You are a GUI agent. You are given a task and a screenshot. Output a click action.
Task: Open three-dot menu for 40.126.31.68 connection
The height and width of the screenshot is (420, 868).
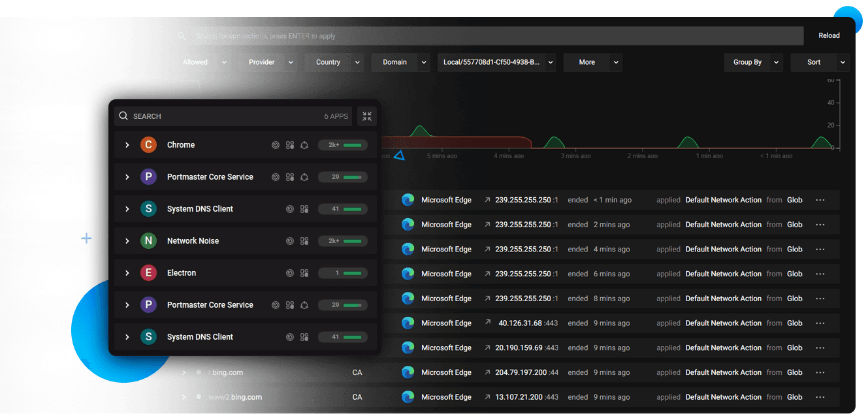[x=820, y=323]
